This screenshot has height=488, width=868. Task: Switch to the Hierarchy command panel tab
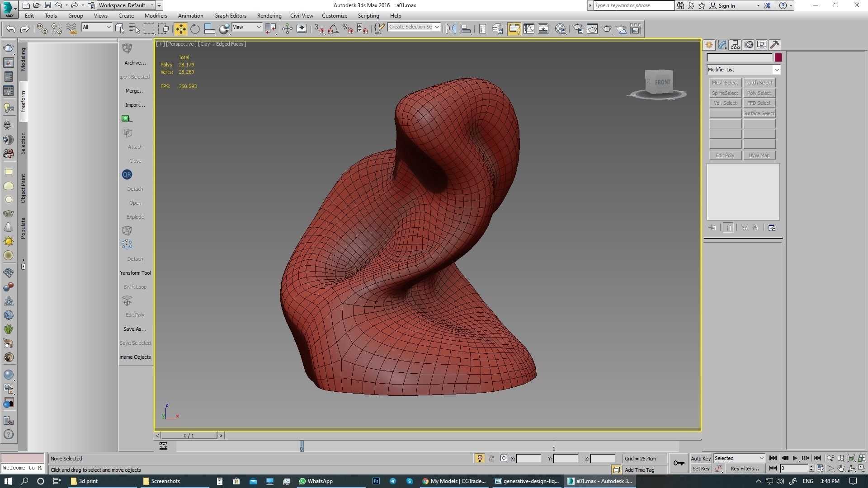point(735,45)
